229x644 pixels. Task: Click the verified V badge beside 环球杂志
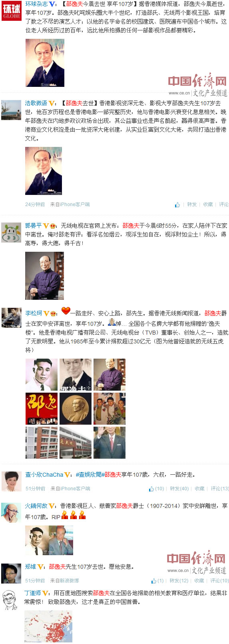click(x=52, y=4)
